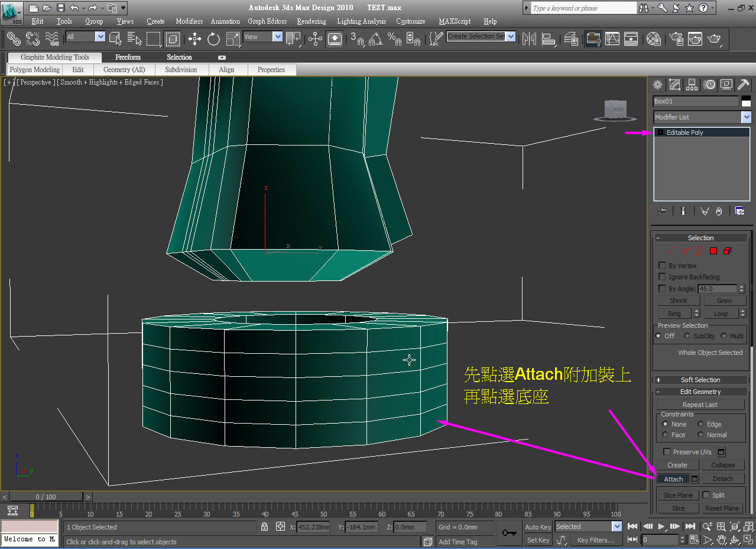Image resolution: width=756 pixels, height=549 pixels.
Task: Choose the Normal constraint radio
Action: point(700,435)
